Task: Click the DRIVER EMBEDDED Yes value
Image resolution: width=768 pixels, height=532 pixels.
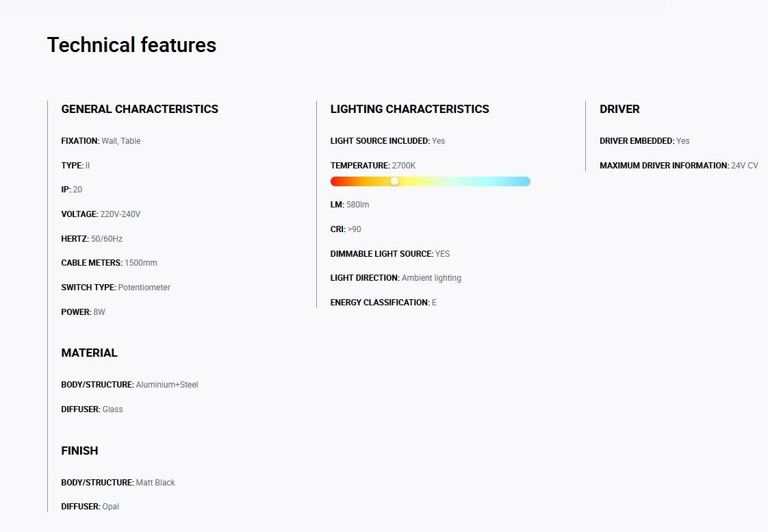Action: (682, 141)
